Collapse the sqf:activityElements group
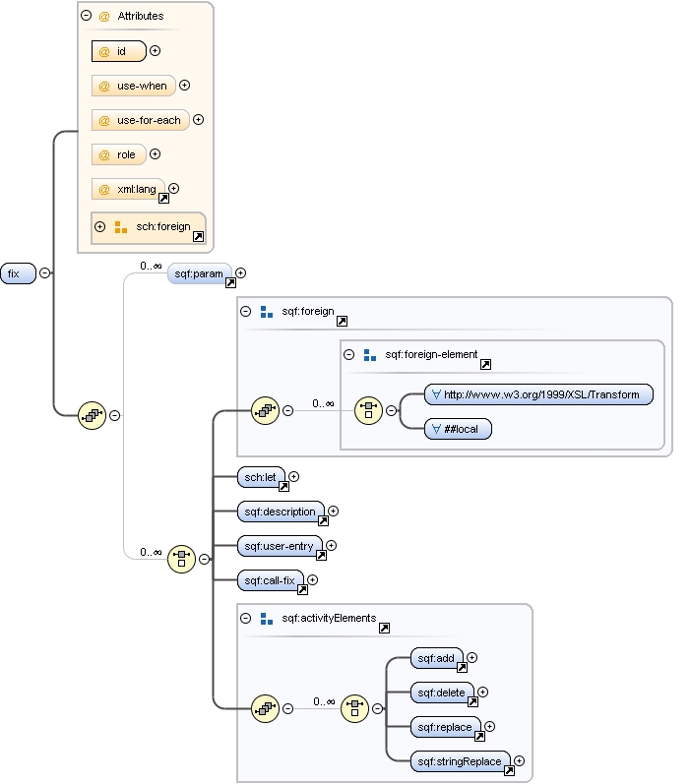 tap(246, 618)
